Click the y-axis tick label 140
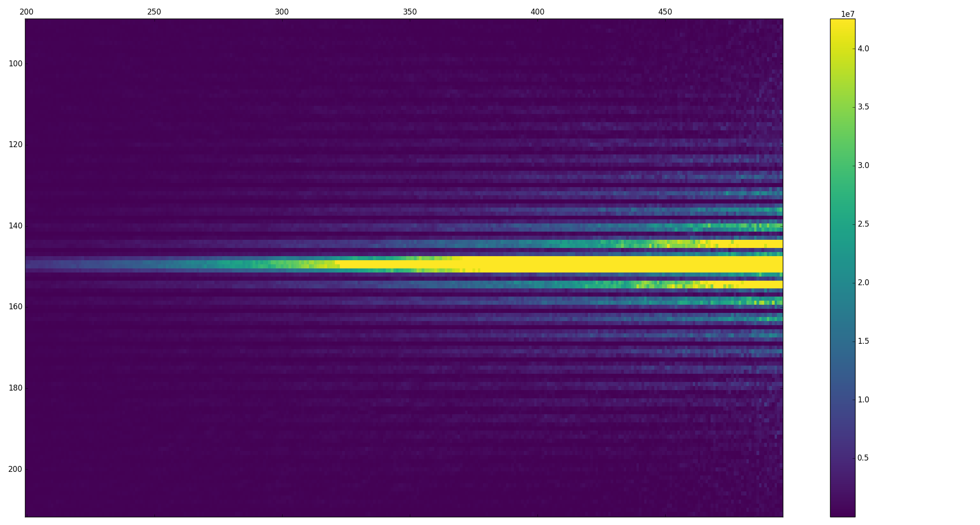 coord(15,226)
